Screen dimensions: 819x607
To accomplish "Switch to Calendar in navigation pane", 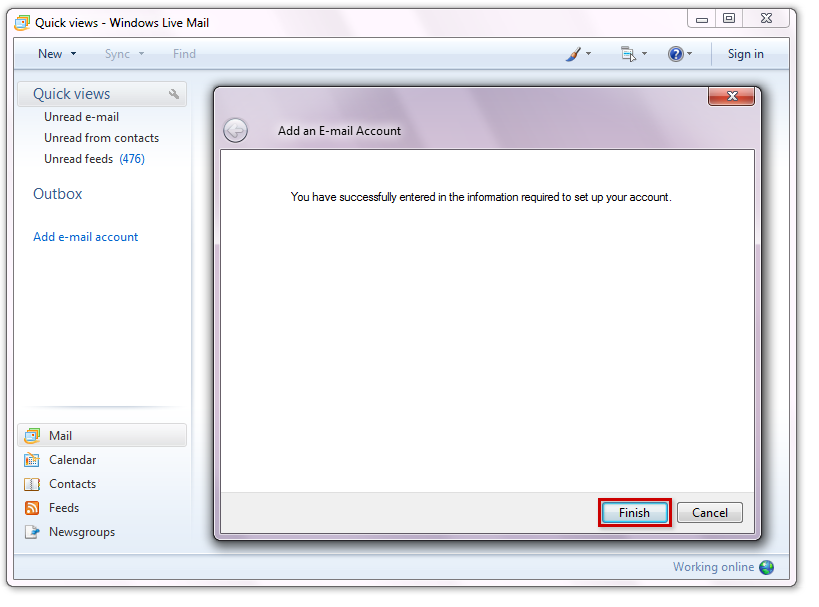I will coord(73,460).
